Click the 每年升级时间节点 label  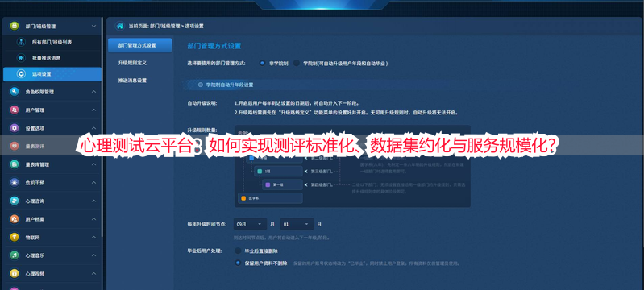pyautogui.click(x=206, y=224)
